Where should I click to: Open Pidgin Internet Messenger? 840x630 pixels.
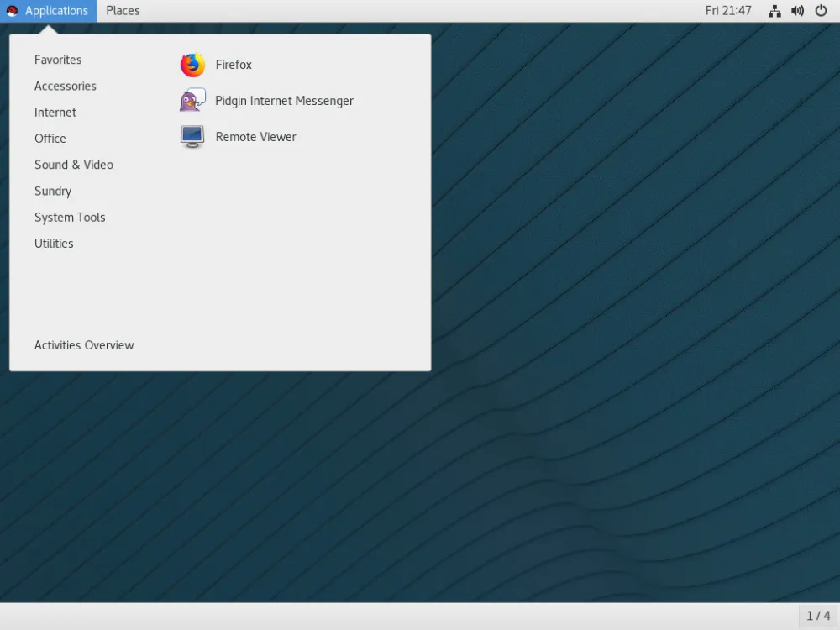pos(284,100)
